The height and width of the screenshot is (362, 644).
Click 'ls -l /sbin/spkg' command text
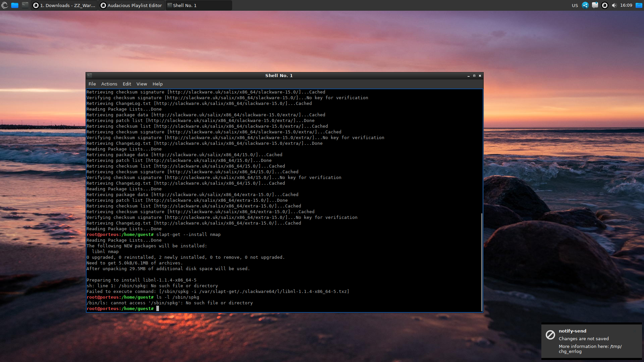pyautogui.click(x=178, y=297)
